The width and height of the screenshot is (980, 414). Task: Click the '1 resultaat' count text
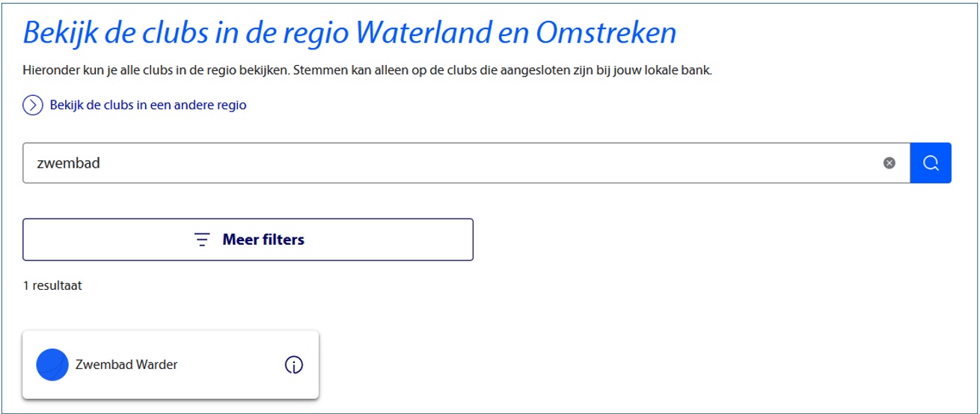point(52,286)
